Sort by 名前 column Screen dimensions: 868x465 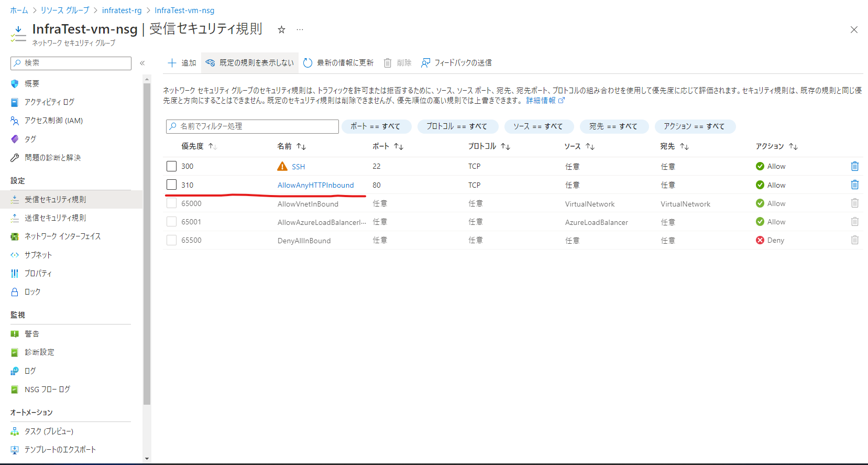tap(292, 146)
